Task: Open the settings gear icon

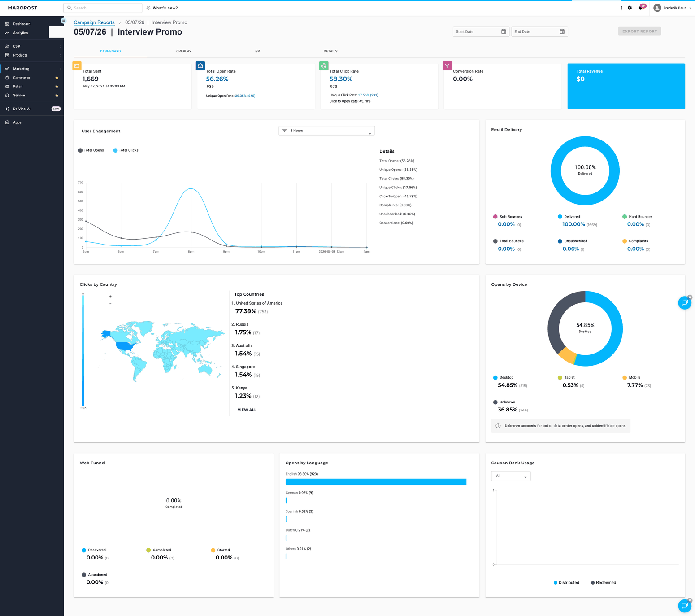Action: (630, 8)
